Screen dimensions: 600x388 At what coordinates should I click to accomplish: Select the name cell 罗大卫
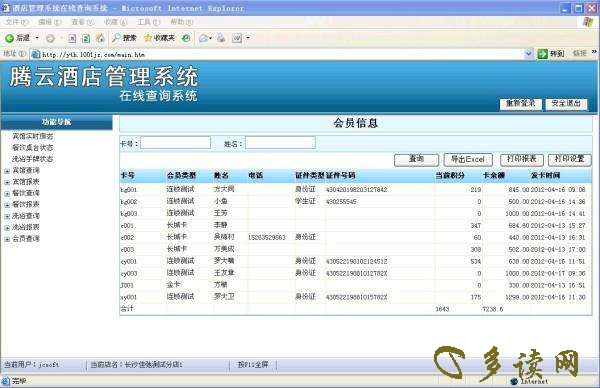[224, 297]
